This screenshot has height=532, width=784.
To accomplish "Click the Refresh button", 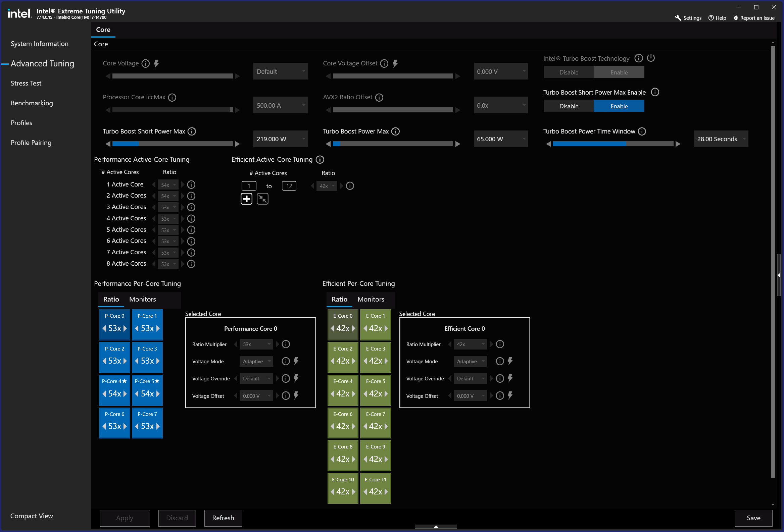I will [223, 518].
